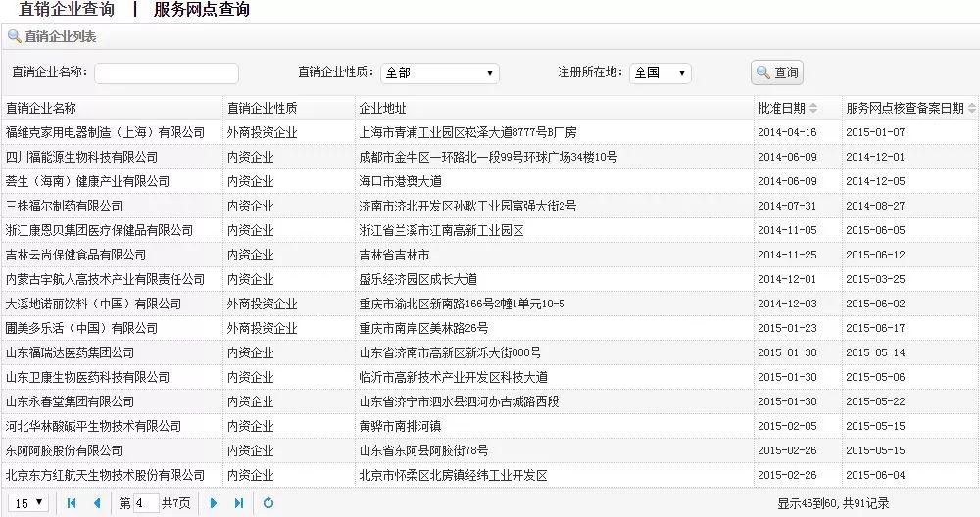Go to the first page icon
Image resolution: width=980 pixels, height=517 pixels.
point(71,503)
